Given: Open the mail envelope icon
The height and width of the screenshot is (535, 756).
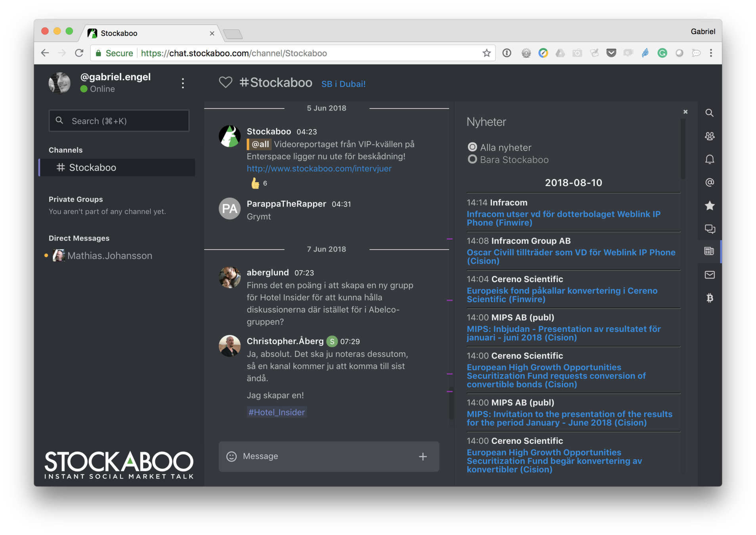Looking at the screenshot, I should tap(709, 275).
